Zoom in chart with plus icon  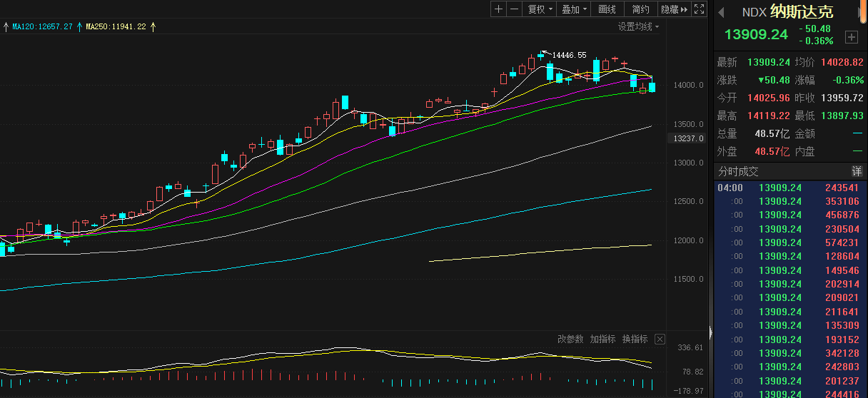[x=498, y=9]
